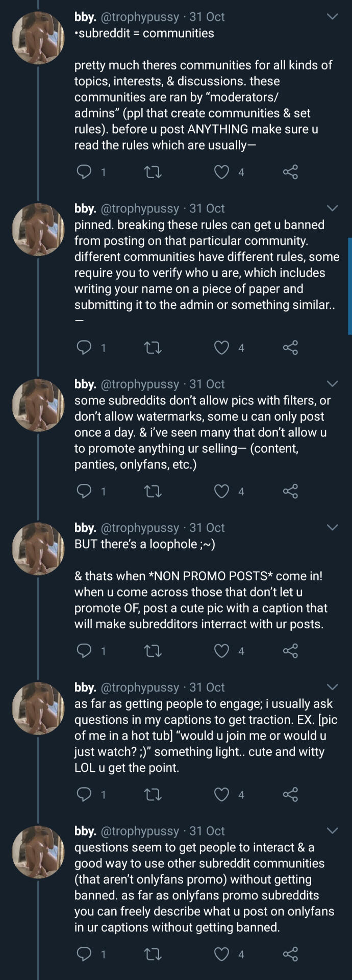Expand the menu chevron on the filters tweet
Screen dimensions: 352x980
pyautogui.click(x=332, y=384)
